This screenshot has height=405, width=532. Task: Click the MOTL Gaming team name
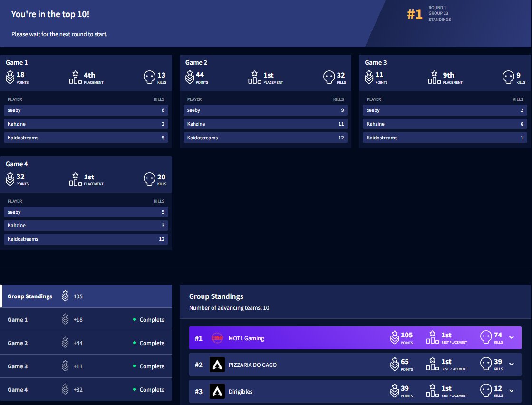tap(246, 338)
